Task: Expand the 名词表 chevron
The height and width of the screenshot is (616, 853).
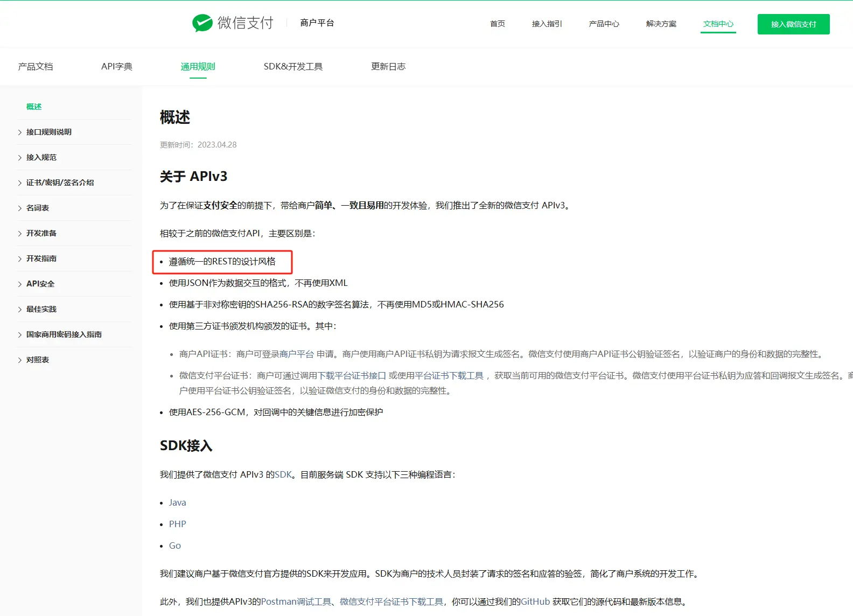Action: pyautogui.click(x=20, y=208)
